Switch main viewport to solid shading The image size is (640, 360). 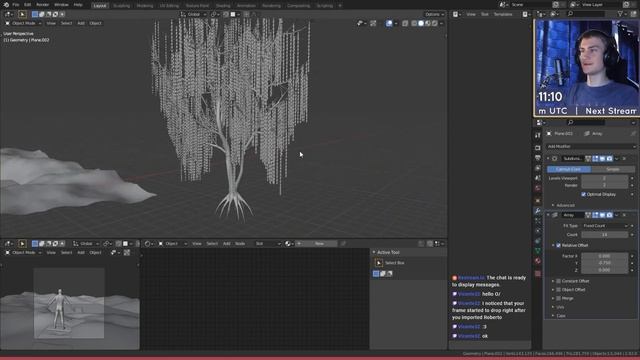click(421, 23)
